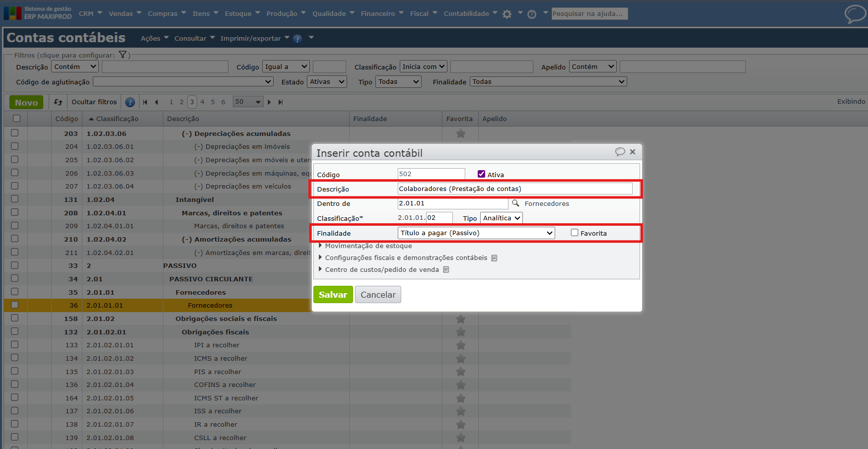Star the ISS a recolher row

pos(461,411)
